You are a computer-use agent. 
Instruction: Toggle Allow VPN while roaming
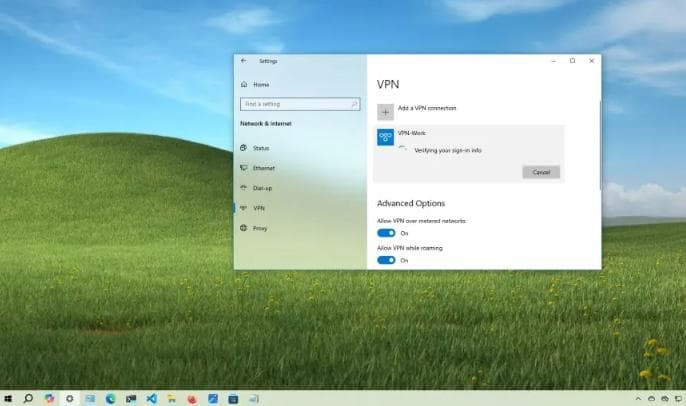386,260
